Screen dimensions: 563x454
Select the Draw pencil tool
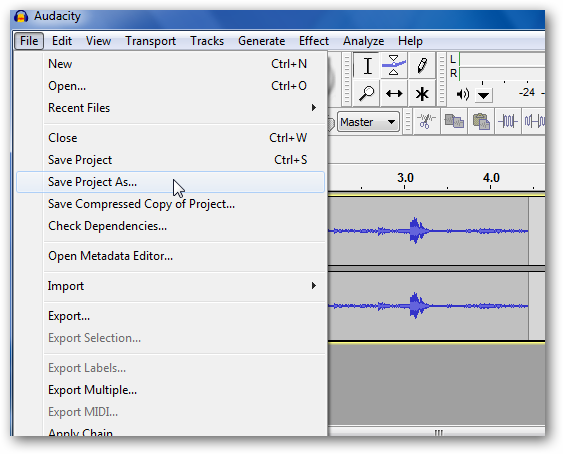coord(422,66)
